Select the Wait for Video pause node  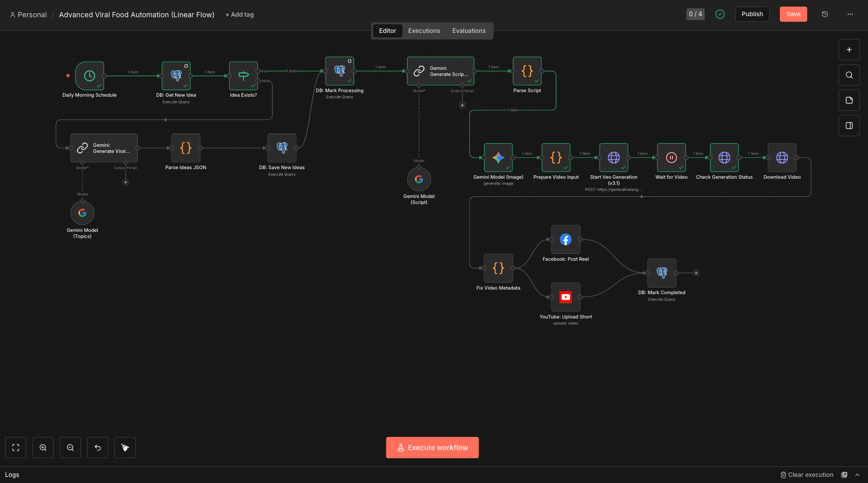[x=671, y=157]
